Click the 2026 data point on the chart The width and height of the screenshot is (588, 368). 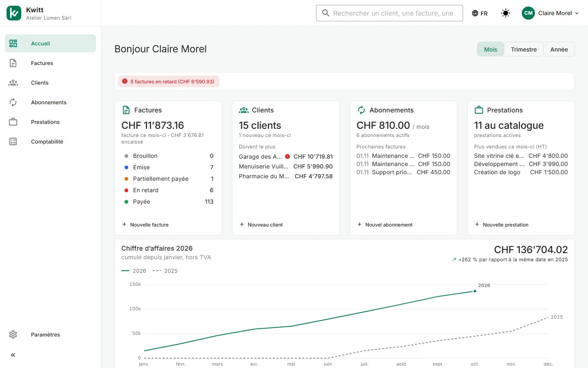click(x=475, y=291)
